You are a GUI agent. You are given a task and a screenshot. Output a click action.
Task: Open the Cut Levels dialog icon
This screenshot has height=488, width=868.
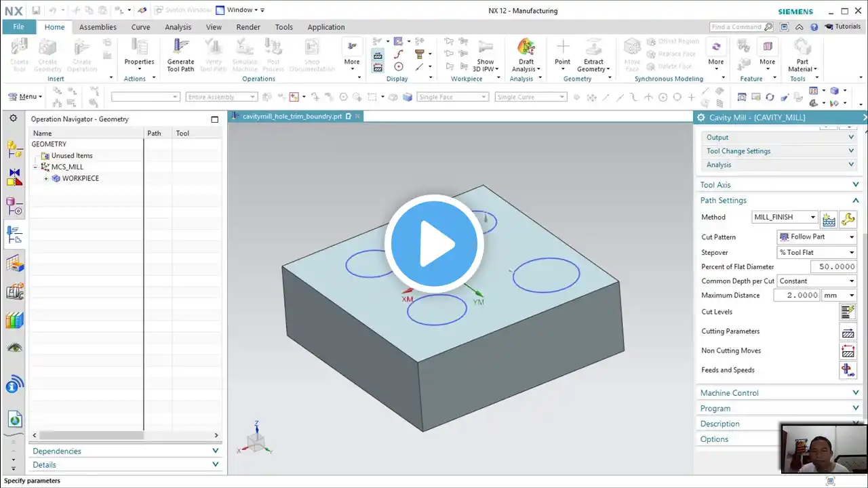point(848,312)
